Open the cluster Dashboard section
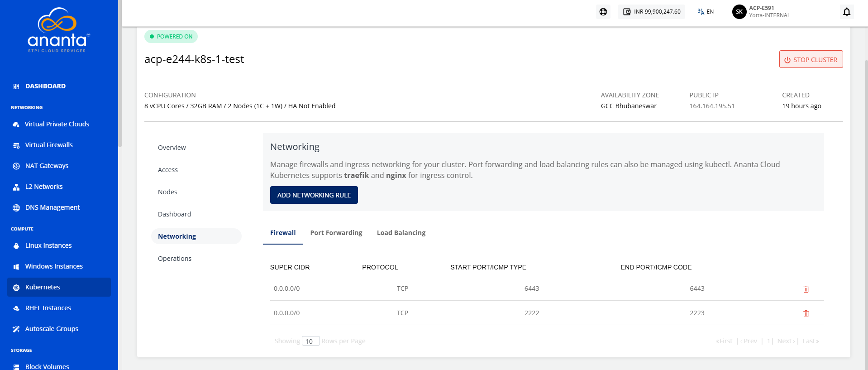 [174, 214]
